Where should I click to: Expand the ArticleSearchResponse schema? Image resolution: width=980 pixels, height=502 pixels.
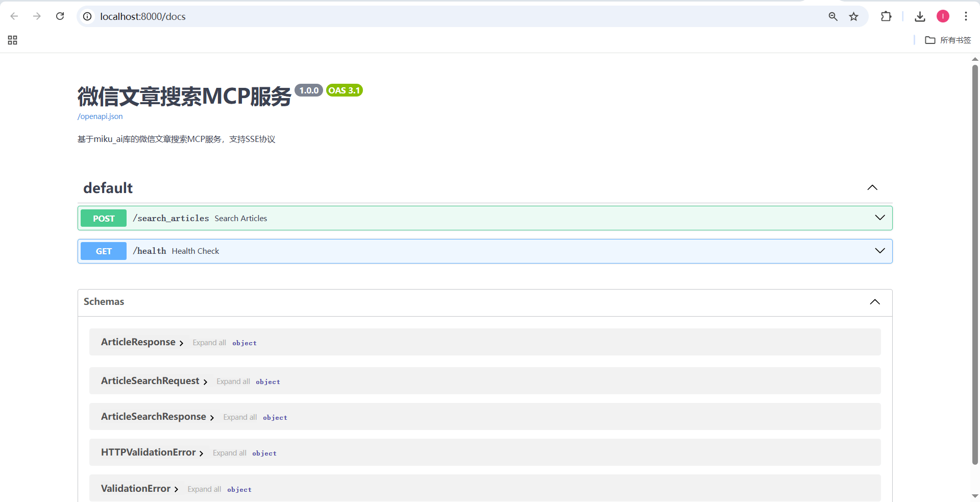(x=157, y=417)
